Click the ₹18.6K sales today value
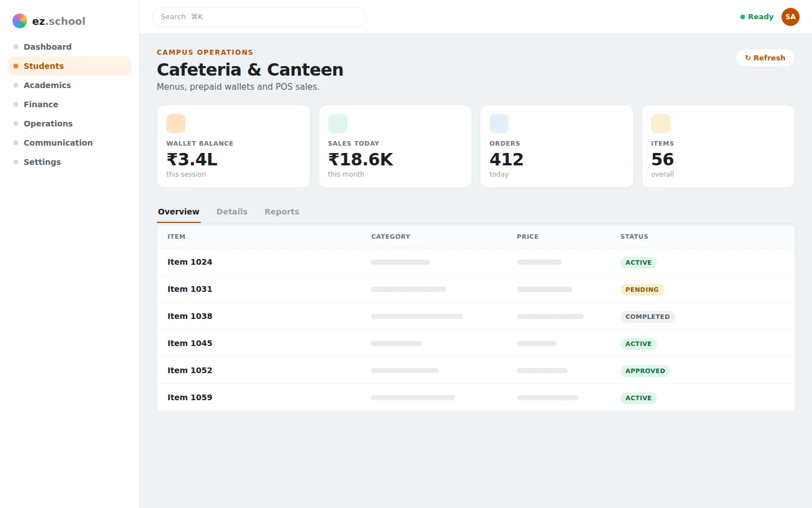Viewport: 812px width, 508px height. click(x=361, y=159)
